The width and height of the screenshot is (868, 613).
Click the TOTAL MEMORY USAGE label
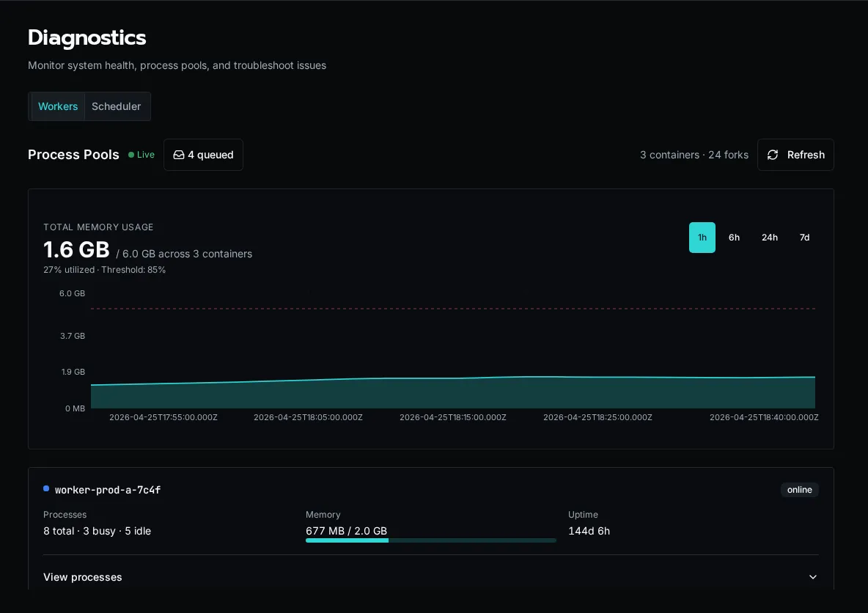pyautogui.click(x=98, y=227)
